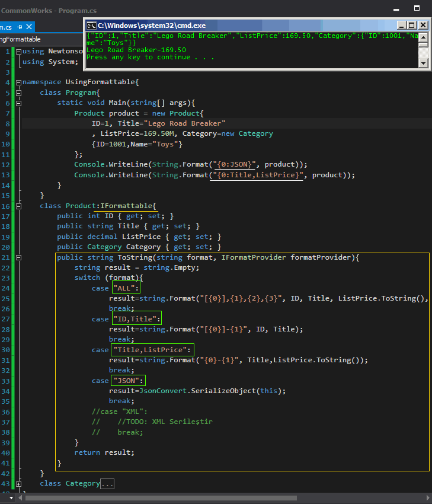The height and width of the screenshot is (504, 432).
Task: Click the cmd.exe title bar system icon
Action: (91, 25)
